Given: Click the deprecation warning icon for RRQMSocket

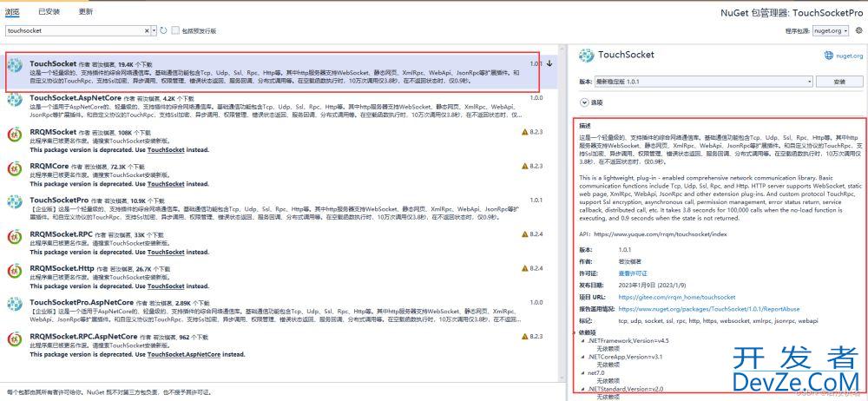Looking at the screenshot, I should tap(525, 132).
